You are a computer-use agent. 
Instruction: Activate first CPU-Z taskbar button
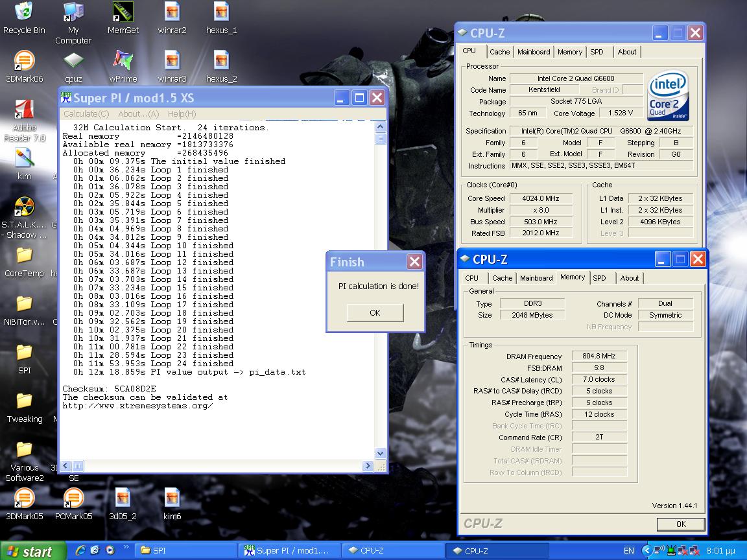point(392,550)
